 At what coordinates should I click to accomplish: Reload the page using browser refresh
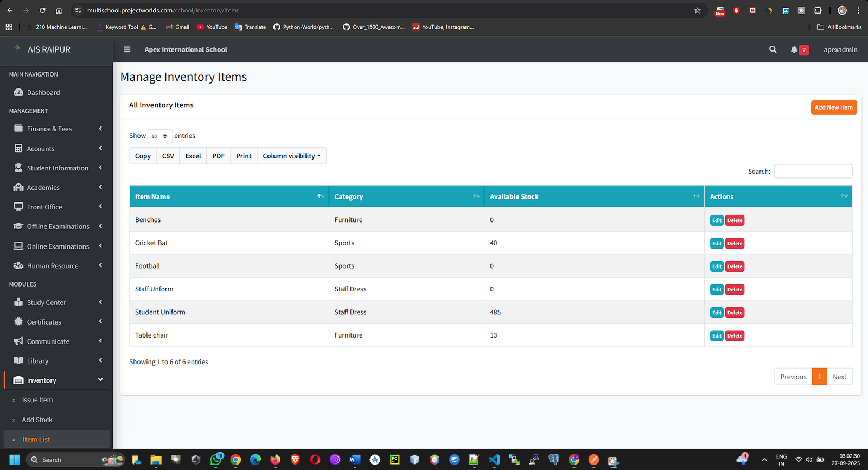tap(42, 10)
